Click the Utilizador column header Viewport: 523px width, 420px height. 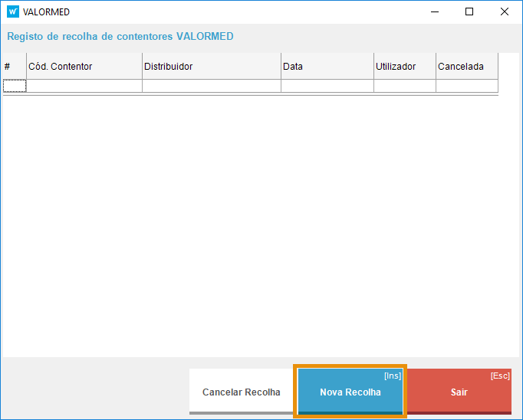tap(405, 67)
